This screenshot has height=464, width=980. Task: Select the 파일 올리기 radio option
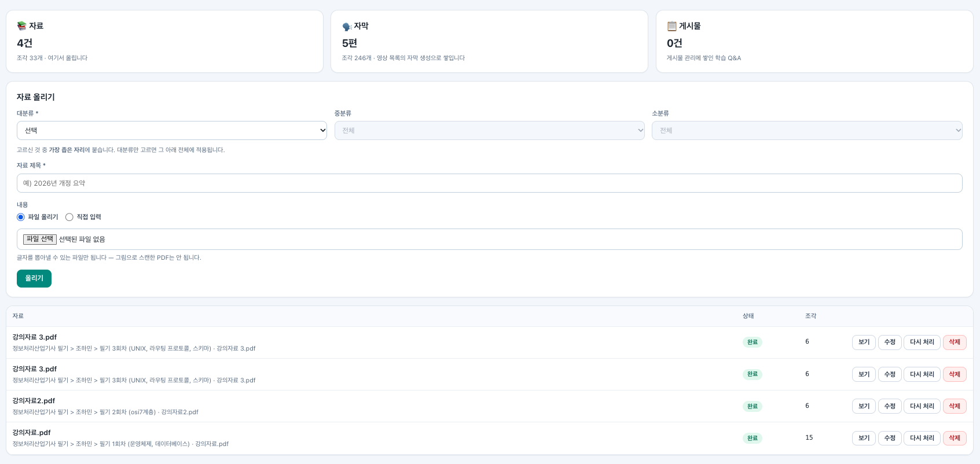21,217
